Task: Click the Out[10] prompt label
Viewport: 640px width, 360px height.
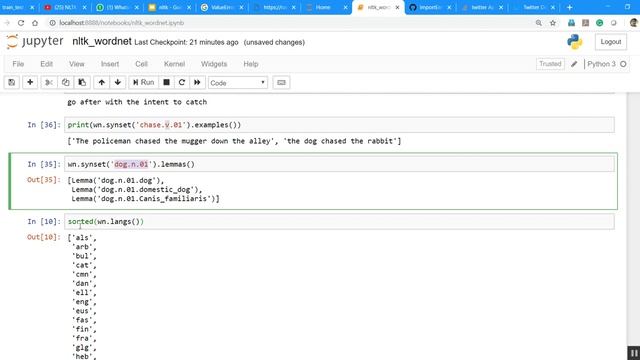Action: point(44,237)
